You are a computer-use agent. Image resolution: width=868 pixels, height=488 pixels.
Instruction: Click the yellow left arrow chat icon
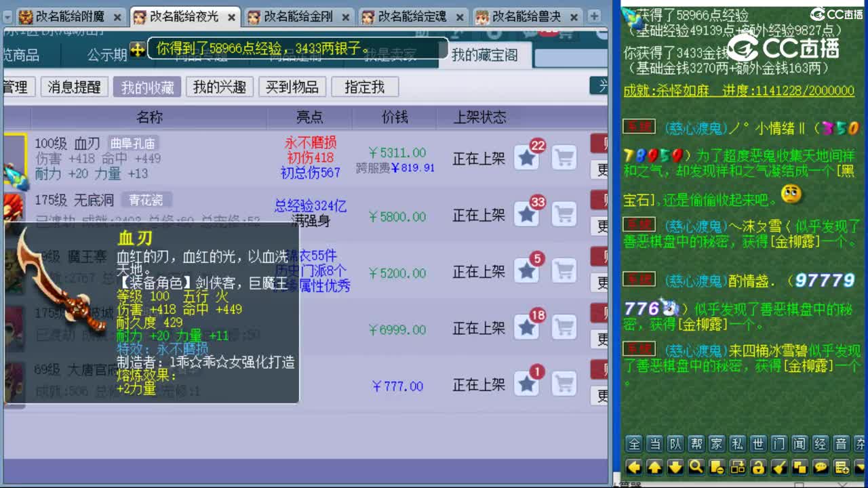click(634, 466)
